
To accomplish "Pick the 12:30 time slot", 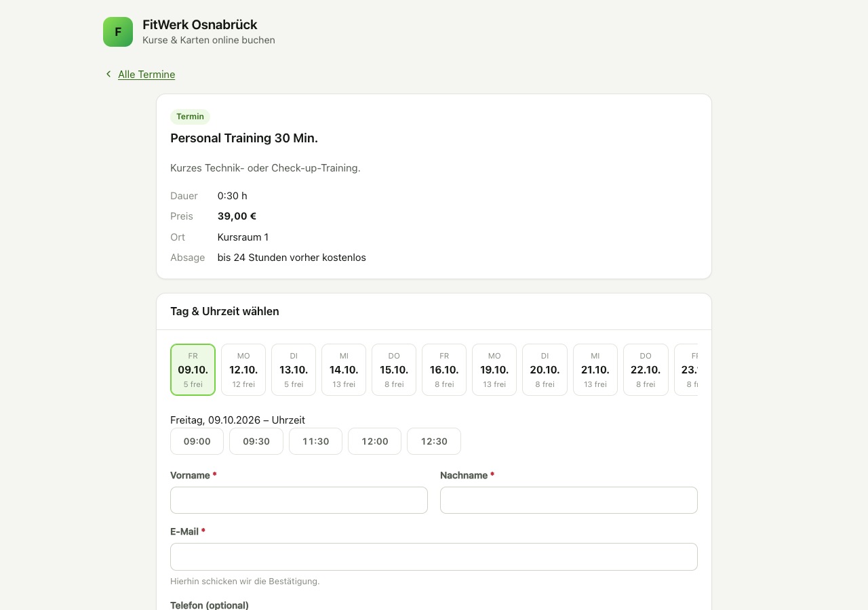I will (434, 441).
